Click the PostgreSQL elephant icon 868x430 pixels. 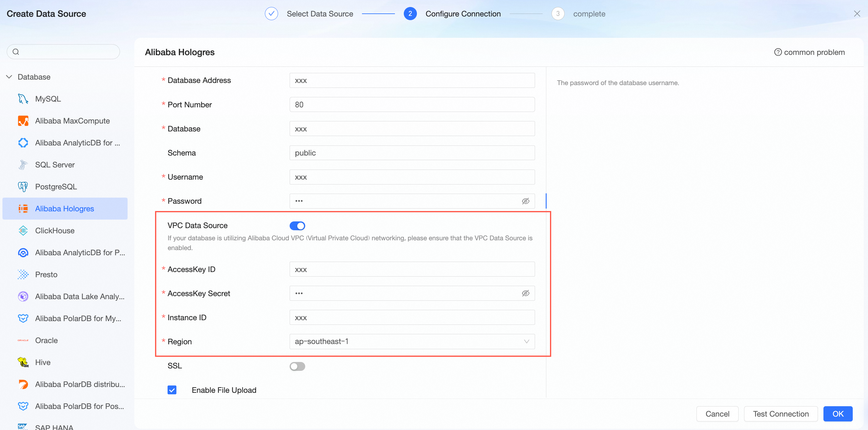23,187
